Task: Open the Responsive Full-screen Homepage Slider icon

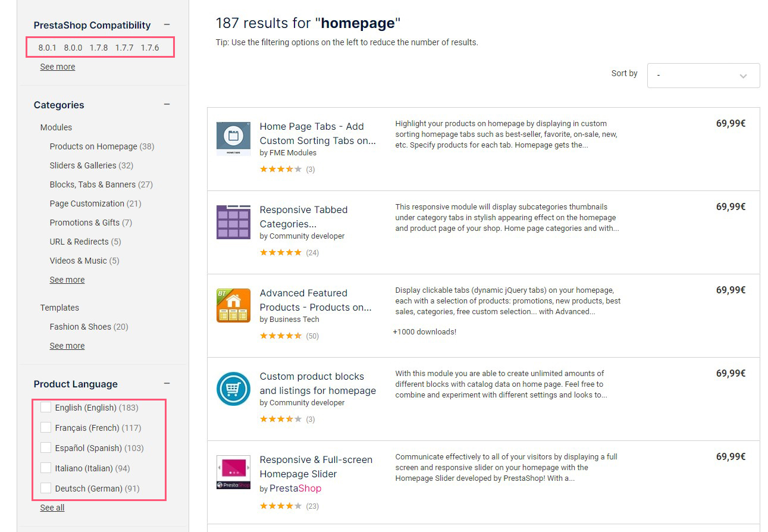Action: point(233,472)
